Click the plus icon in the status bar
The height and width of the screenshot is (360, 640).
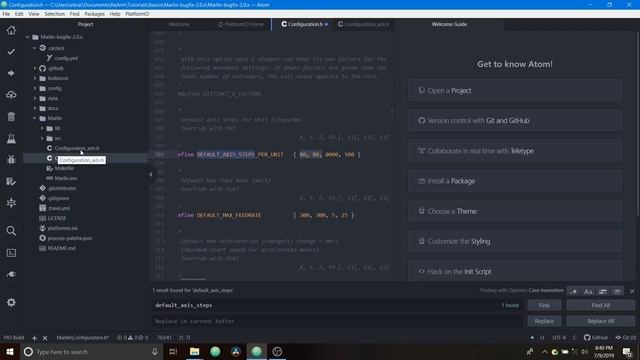click(x=34, y=338)
